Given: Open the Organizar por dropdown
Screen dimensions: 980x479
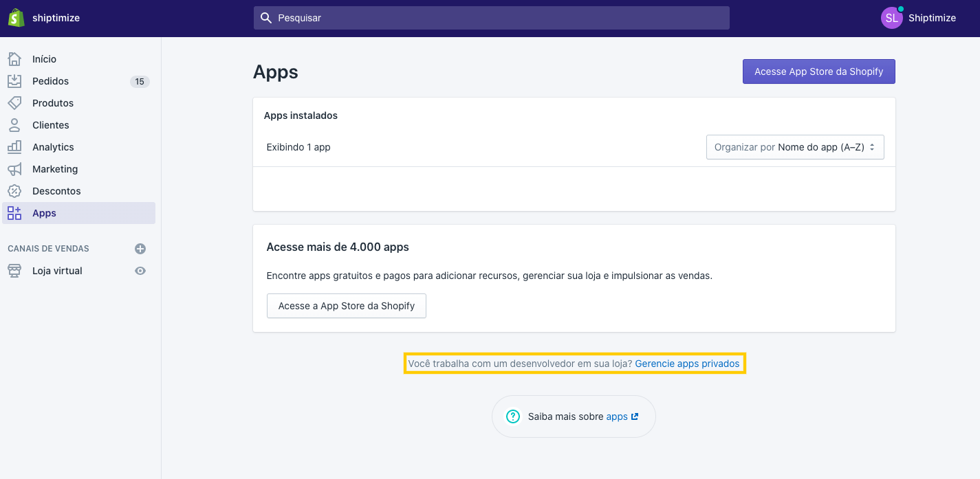Looking at the screenshot, I should (x=795, y=147).
